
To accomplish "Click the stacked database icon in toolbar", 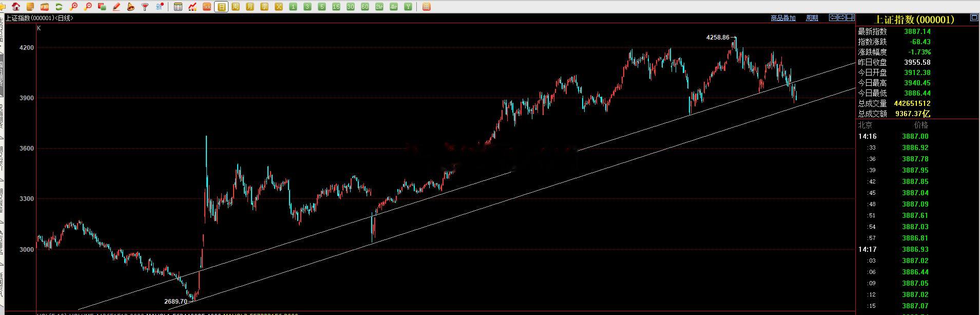I will (x=30, y=7).
